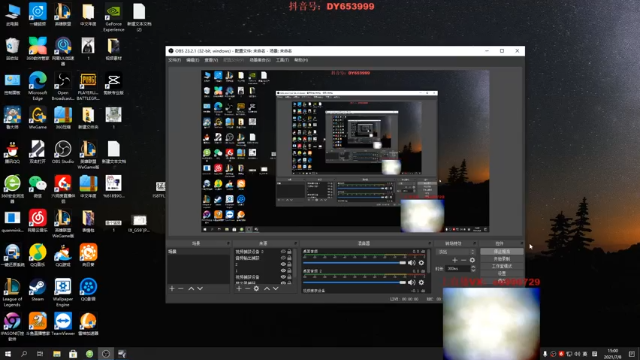Undock Scenes panel via header icon
Viewport: 640px width, 360px height.
[x=228, y=243]
